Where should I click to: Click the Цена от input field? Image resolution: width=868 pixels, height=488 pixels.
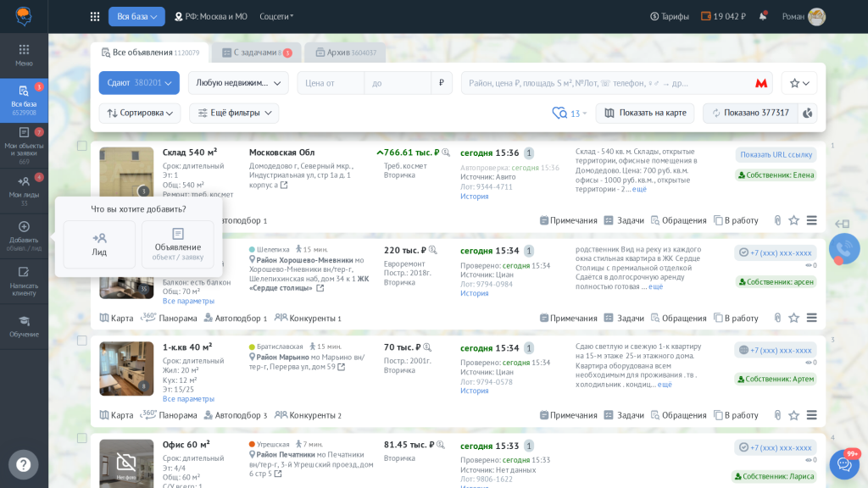[331, 83]
